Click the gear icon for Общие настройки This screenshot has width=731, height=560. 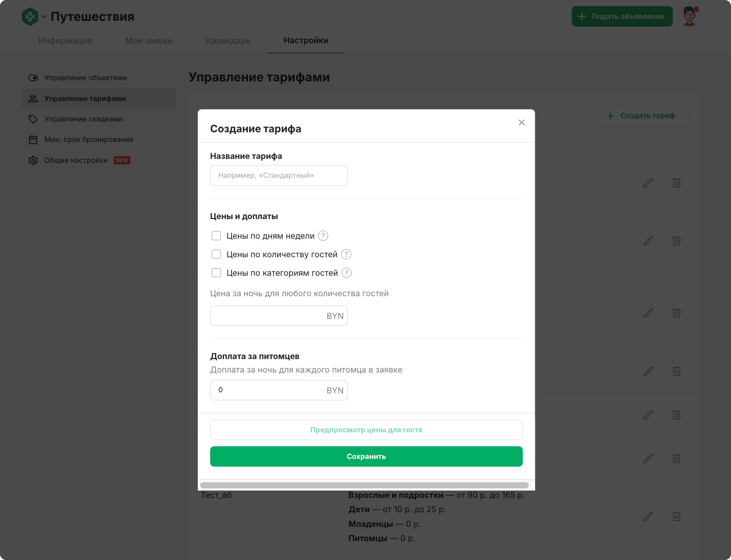pyautogui.click(x=33, y=160)
